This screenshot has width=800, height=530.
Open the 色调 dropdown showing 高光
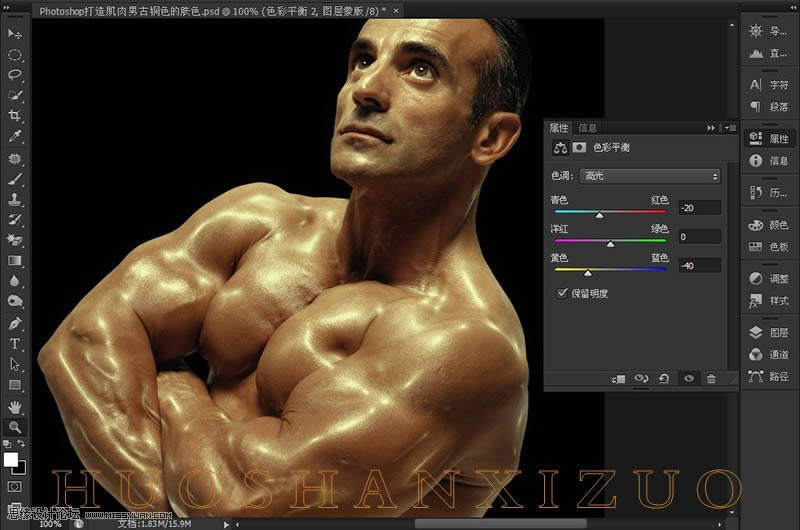[650, 176]
